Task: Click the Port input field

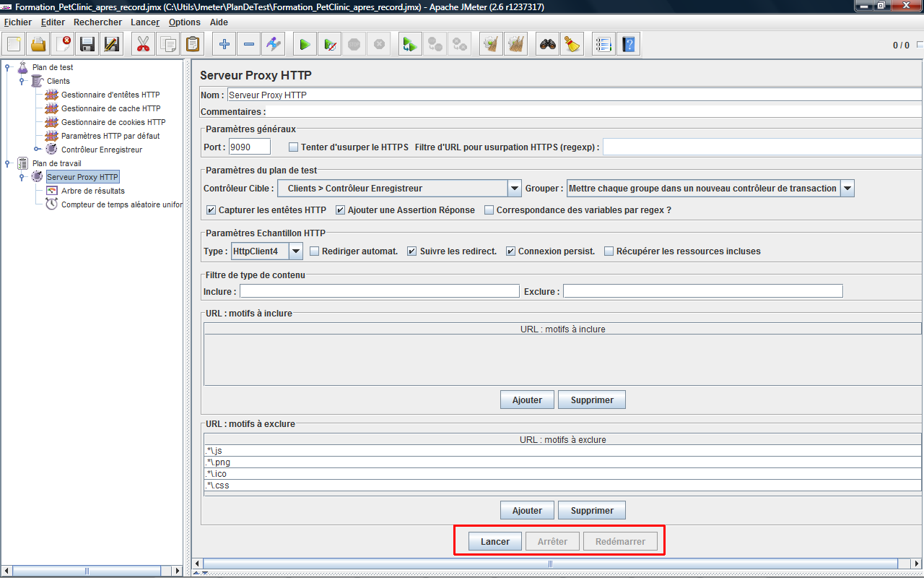Action: pos(249,147)
